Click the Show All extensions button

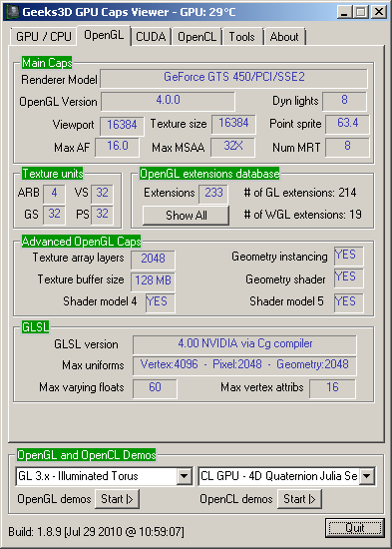pos(186,216)
